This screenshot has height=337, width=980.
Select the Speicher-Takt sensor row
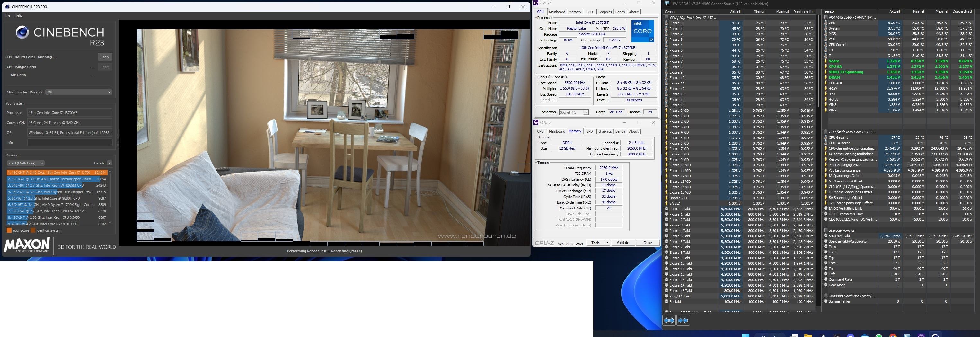(899, 236)
